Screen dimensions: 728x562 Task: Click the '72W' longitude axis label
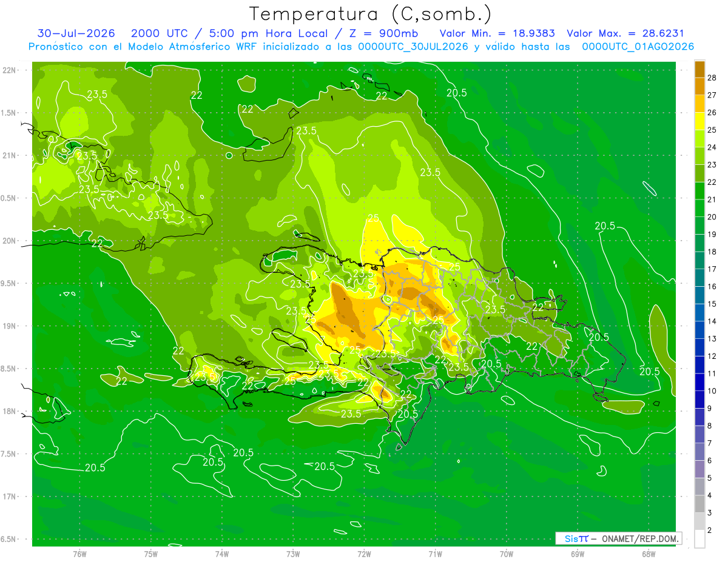coord(364,554)
